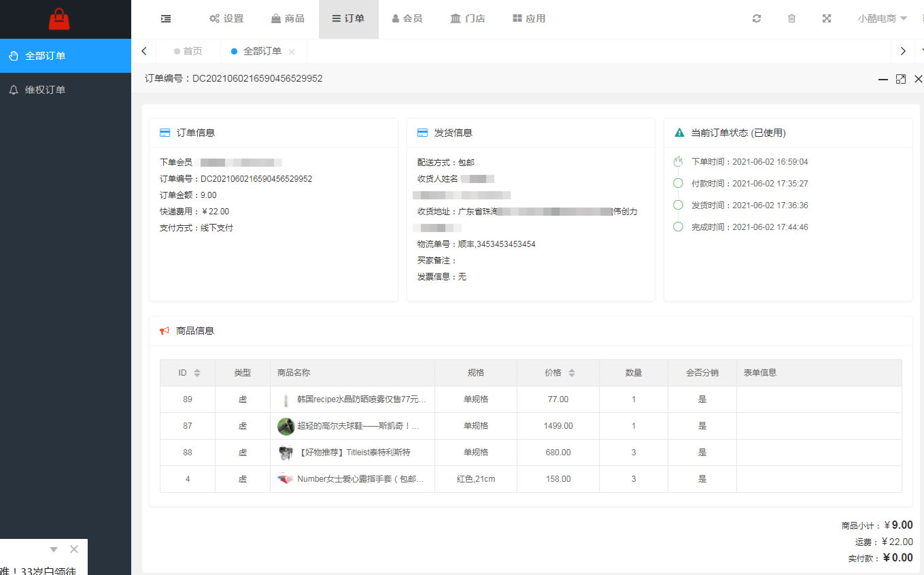
Task: Minimize the order detail panel
Action: tap(883, 79)
